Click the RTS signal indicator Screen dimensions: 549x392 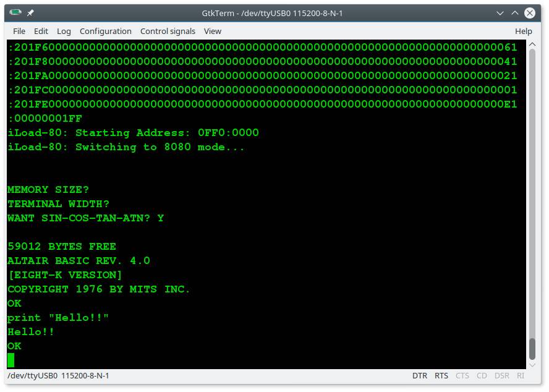441,375
